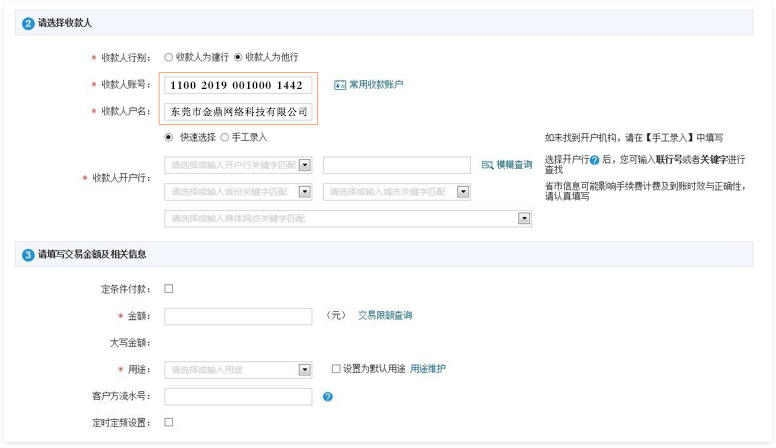Click the blue help icon beside 客户方流水号
This screenshot has height=448, width=776.
point(327,397)
